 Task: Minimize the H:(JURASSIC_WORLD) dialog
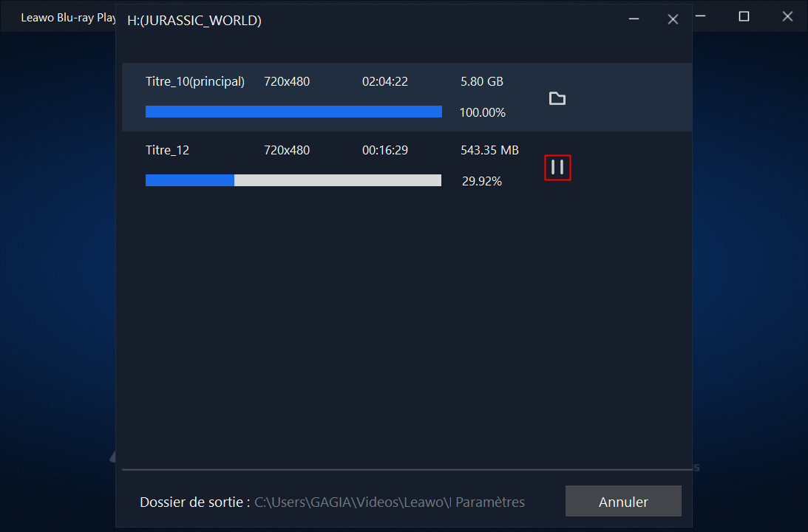click(x=634, y=19)
